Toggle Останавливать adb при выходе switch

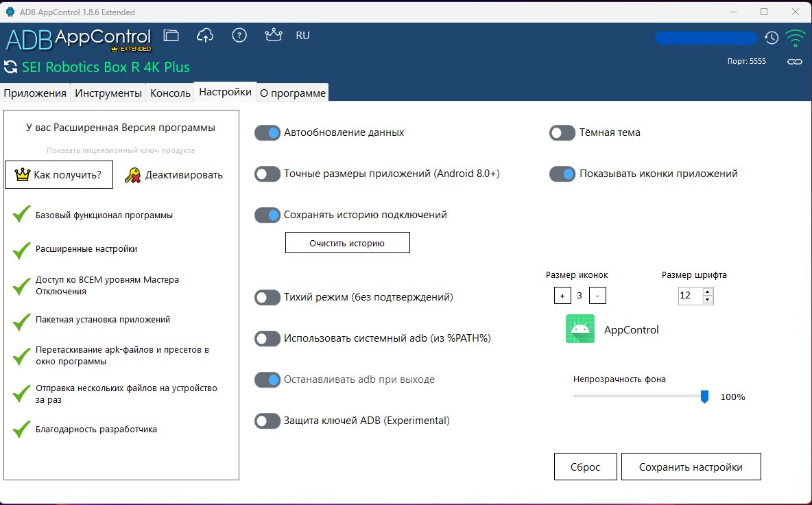(x=267, y=379)
